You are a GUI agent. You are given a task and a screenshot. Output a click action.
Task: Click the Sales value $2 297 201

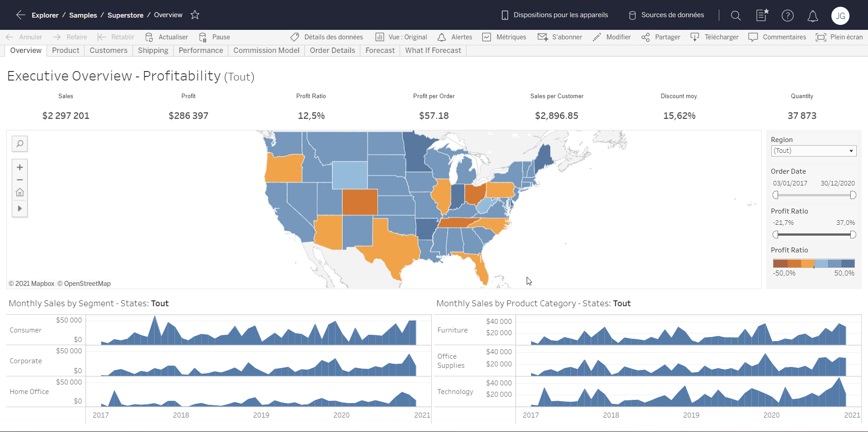66,116
